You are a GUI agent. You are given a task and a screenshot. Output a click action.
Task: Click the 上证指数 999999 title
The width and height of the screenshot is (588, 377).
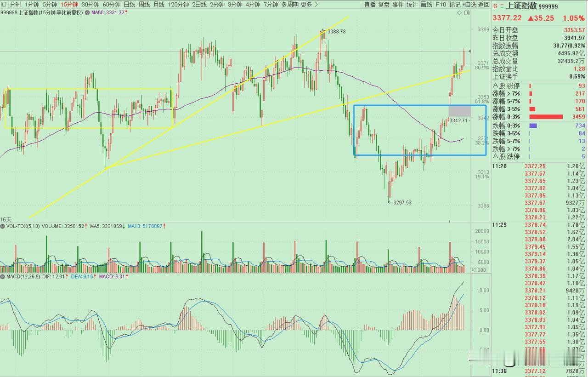click(x=532, y=6)
